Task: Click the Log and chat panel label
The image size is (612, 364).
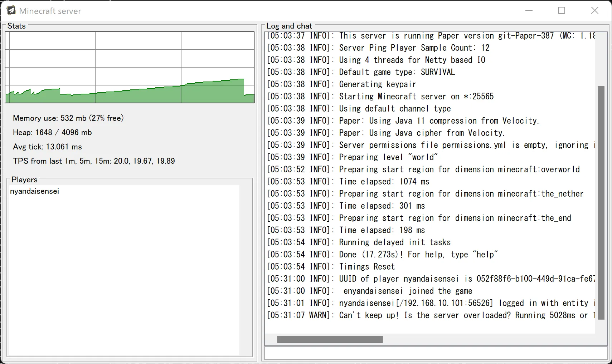Action: pos(289,26)
